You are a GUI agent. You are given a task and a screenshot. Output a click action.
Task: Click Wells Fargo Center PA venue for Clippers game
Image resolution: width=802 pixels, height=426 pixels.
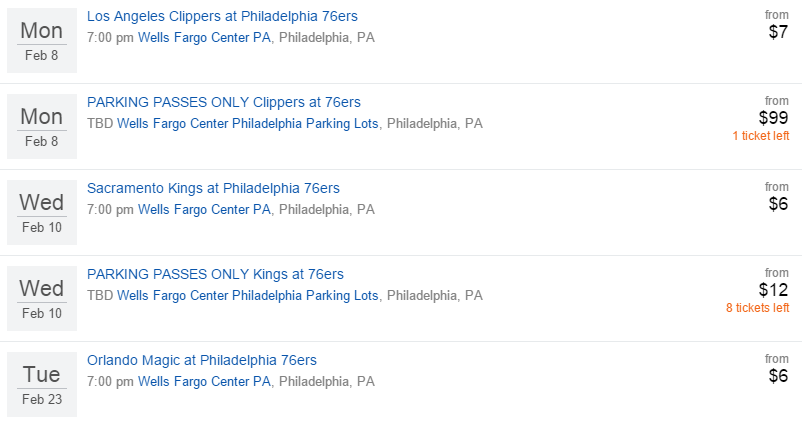point(204,38)
